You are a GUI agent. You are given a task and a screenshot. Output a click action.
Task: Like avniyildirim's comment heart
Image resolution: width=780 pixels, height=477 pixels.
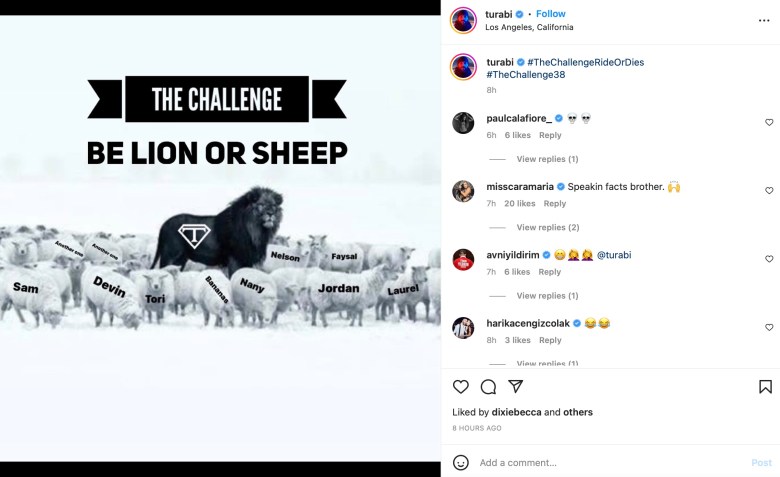(769, 259)
